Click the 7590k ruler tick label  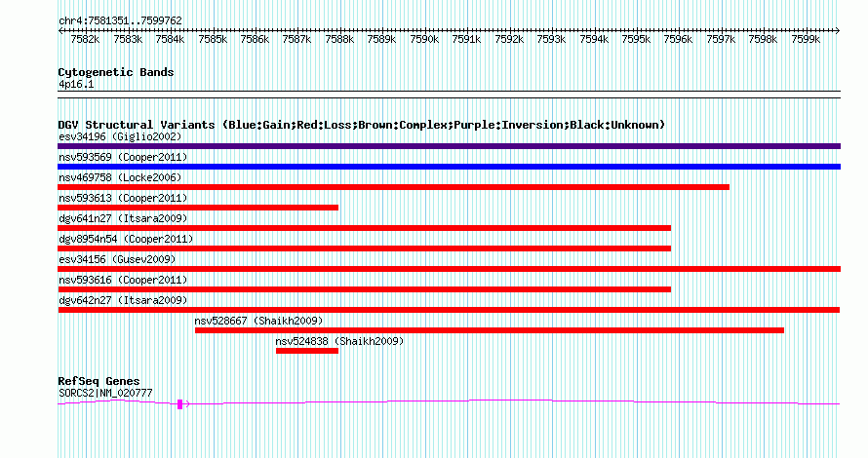[424, 39]
